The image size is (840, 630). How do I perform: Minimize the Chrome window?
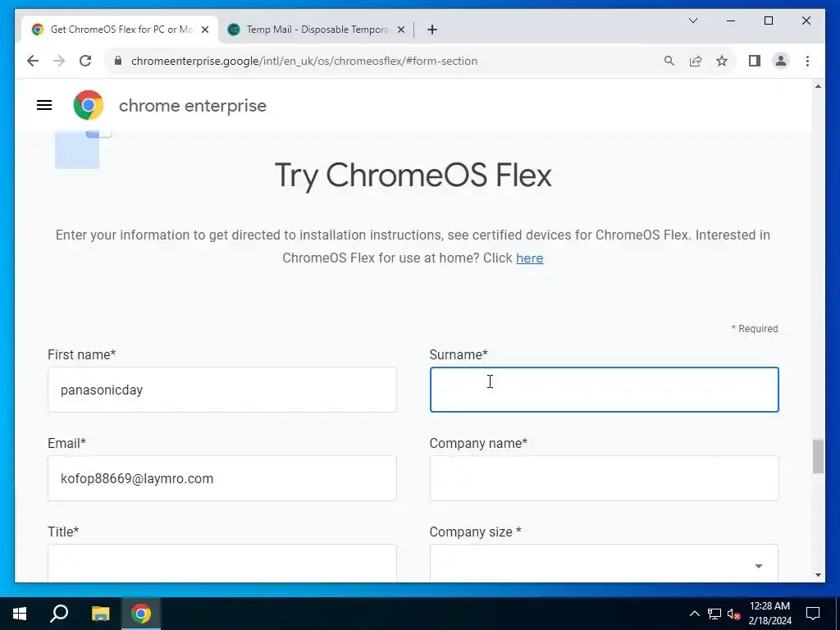(731, 21)
